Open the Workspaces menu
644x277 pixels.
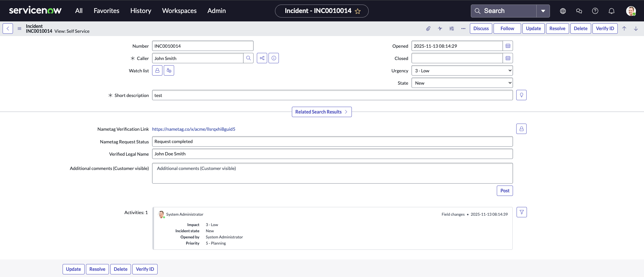click(x=179, y=11)
